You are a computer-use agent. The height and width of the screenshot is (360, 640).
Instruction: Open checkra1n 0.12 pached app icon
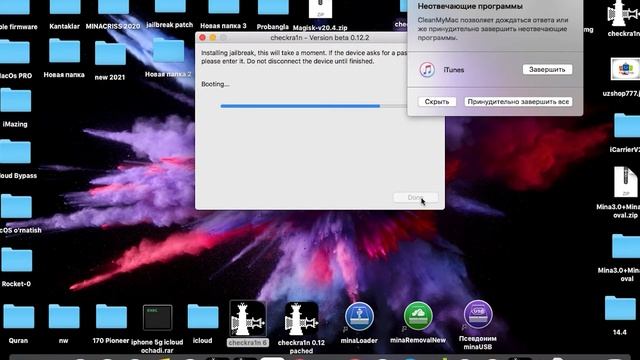pos(301,319)
